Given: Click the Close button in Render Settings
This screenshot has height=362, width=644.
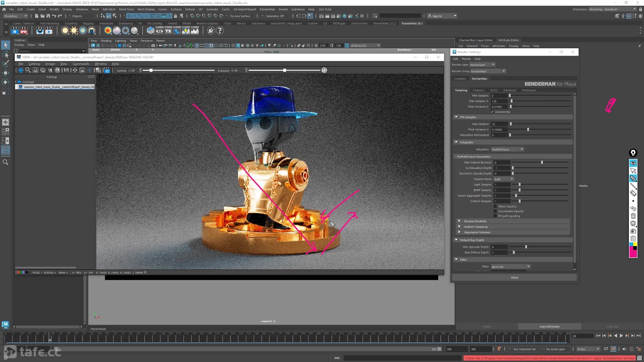Looking at the screenshot, I should [514, 278].
